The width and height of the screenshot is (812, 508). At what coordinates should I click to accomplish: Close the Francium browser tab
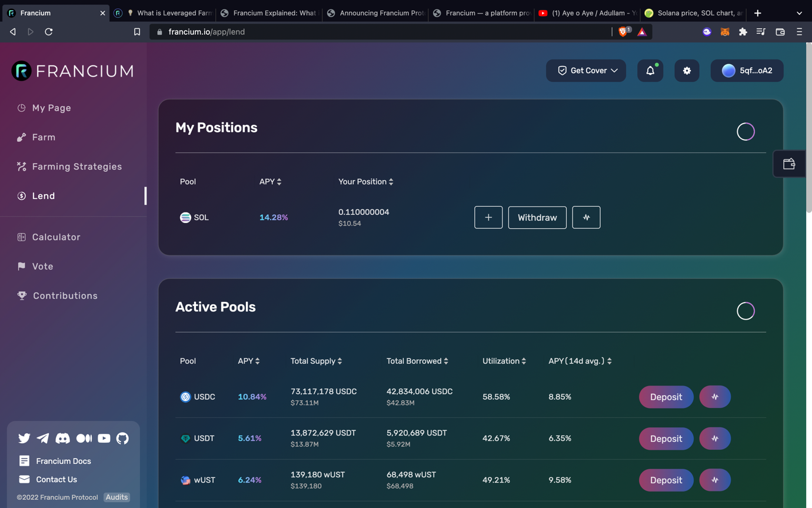point(102,13)
